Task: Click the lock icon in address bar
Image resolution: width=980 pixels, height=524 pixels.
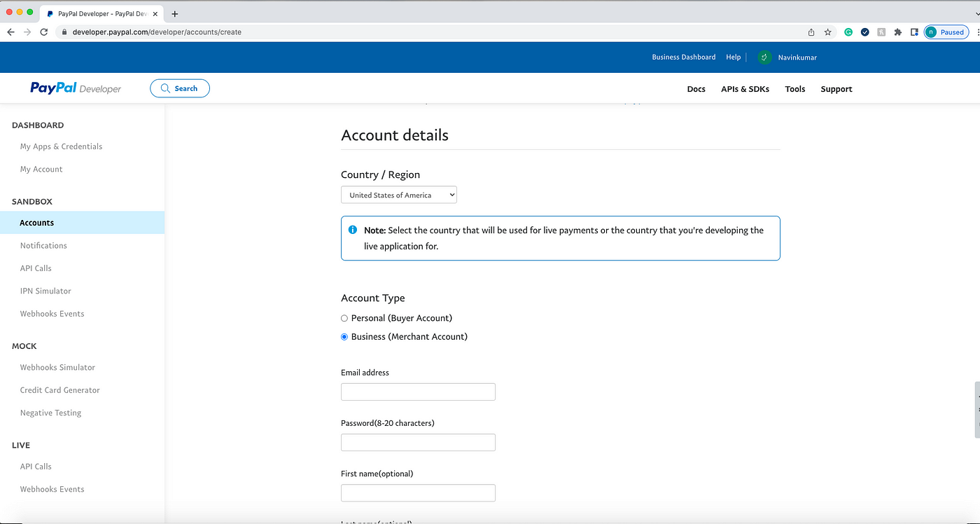Action: coord(64,32)
